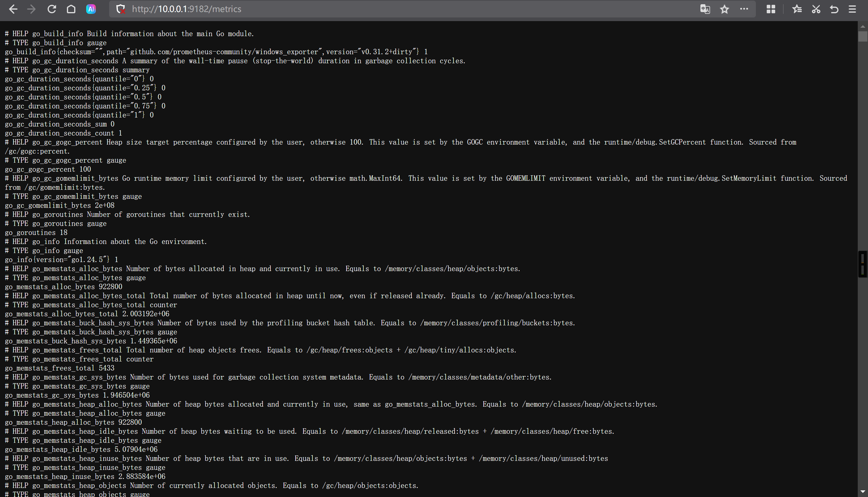The height and width of the screenshot is (497, 868).
Task: Click the forward navigation arrow
Action: tap(31, 9)
